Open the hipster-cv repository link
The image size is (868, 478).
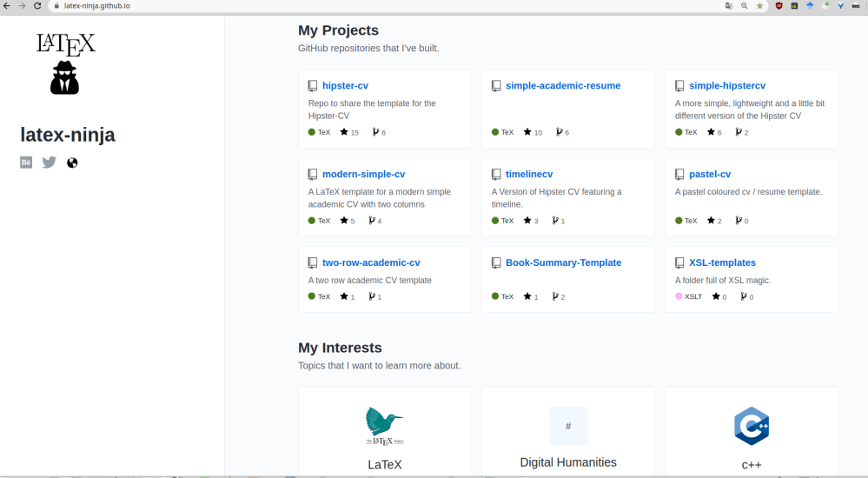coord(345,86)
